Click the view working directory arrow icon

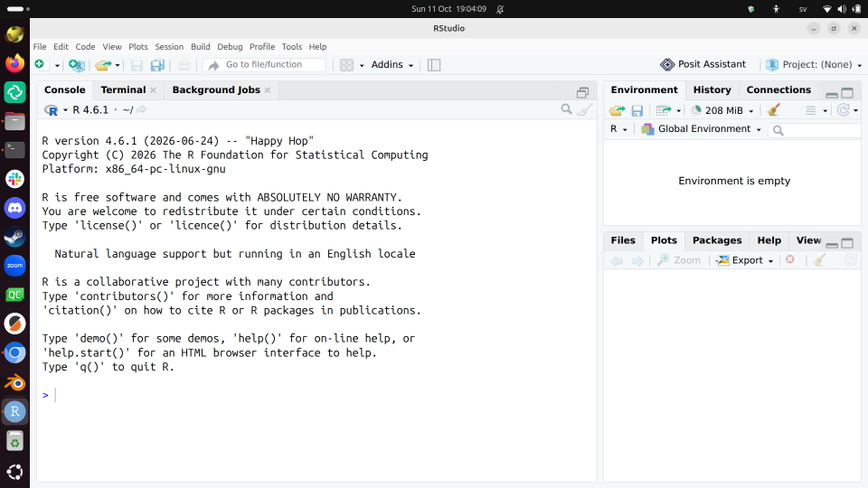pos(142,109)
